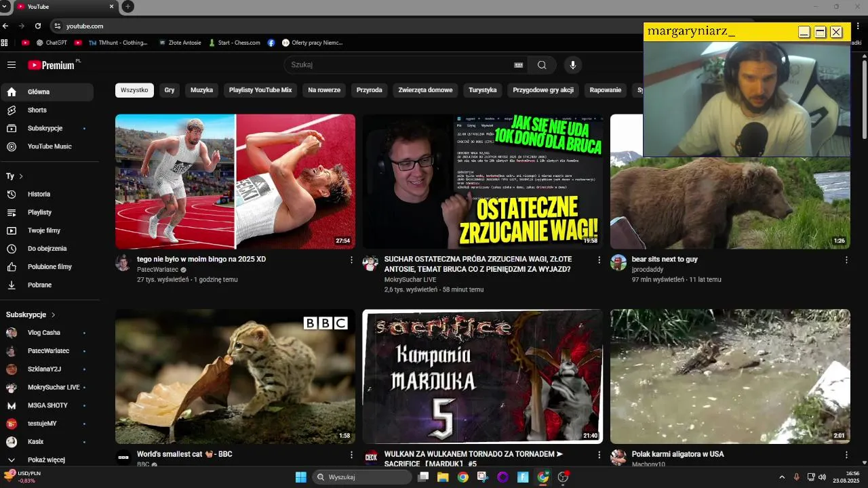Reload the page in browser
The image size is (868, 488).
38,26
